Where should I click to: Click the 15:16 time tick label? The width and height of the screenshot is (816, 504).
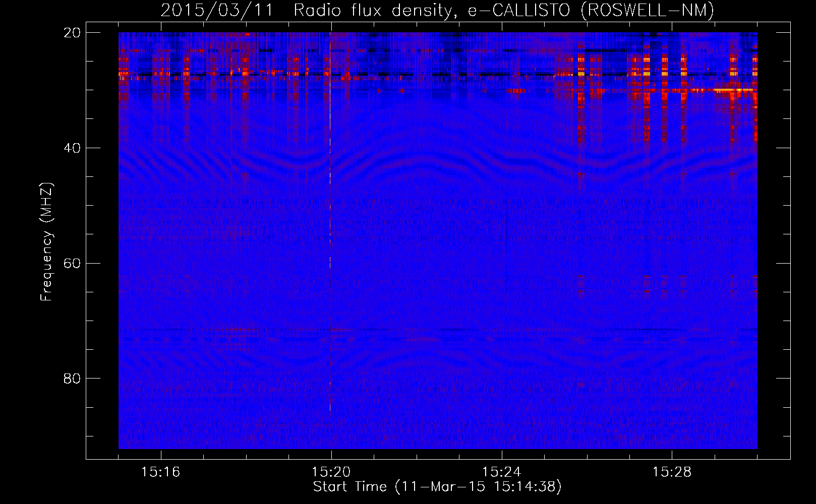click(160, 472)
